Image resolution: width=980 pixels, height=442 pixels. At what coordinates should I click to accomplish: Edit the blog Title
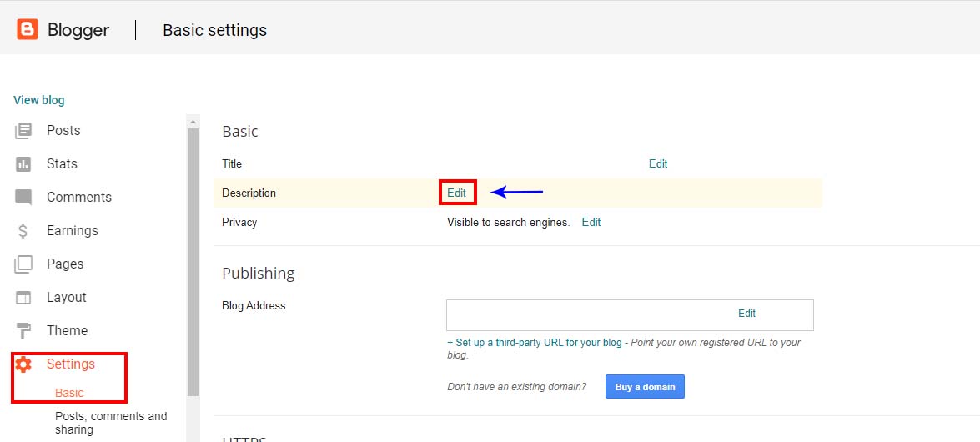pyautogui.click(x=658, y=163)
